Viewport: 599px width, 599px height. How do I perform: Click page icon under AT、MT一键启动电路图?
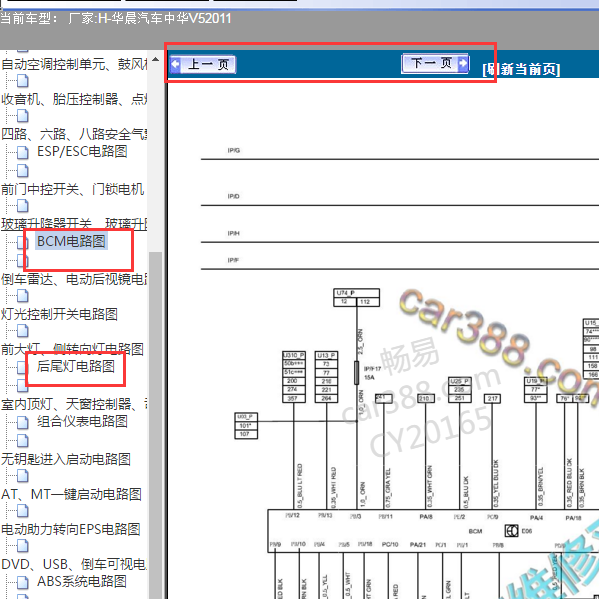23,511
